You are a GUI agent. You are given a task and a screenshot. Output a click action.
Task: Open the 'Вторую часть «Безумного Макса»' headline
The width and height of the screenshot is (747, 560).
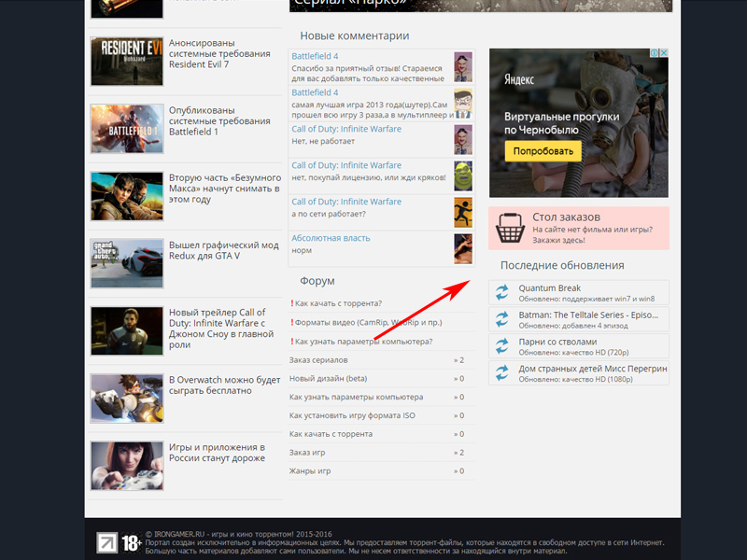(225, 189)
